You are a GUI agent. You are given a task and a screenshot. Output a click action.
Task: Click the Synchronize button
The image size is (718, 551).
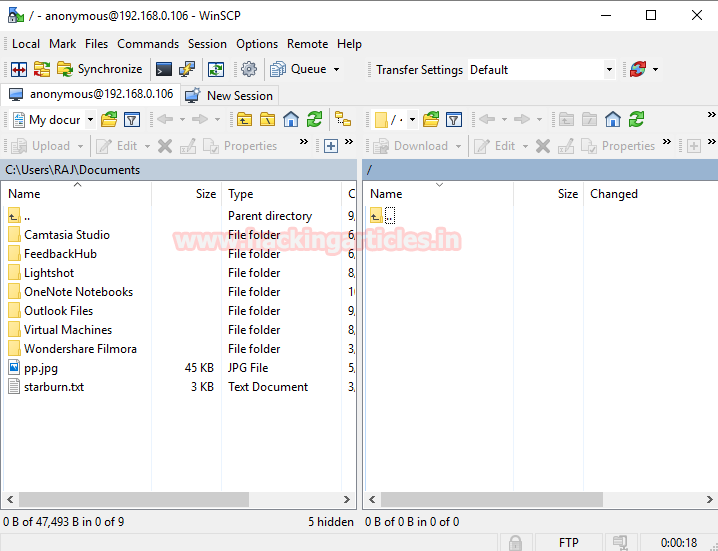tap(100, 70)
